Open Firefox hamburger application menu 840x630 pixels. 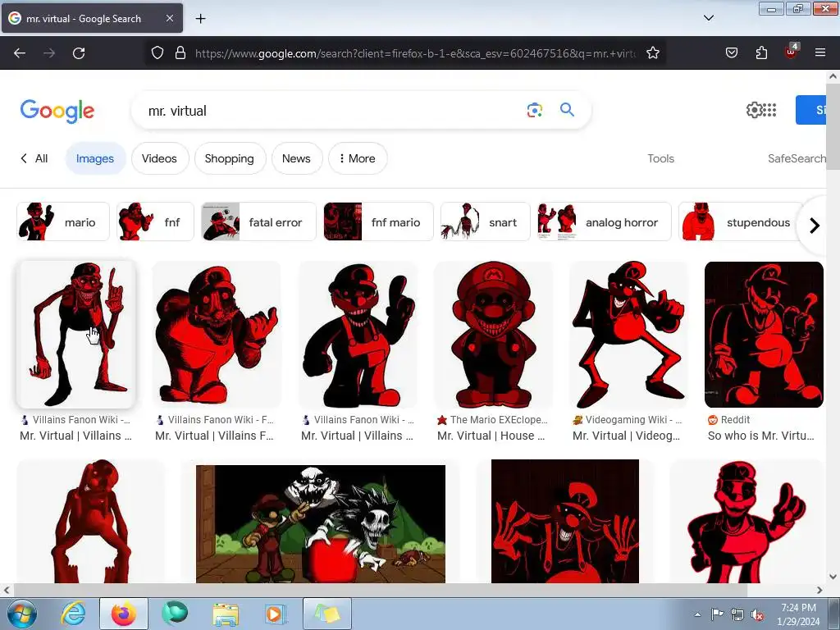(x=820, y=52)
